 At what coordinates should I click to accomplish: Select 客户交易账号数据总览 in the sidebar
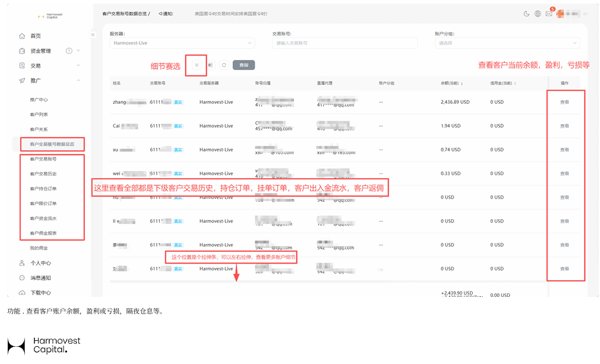52,144
